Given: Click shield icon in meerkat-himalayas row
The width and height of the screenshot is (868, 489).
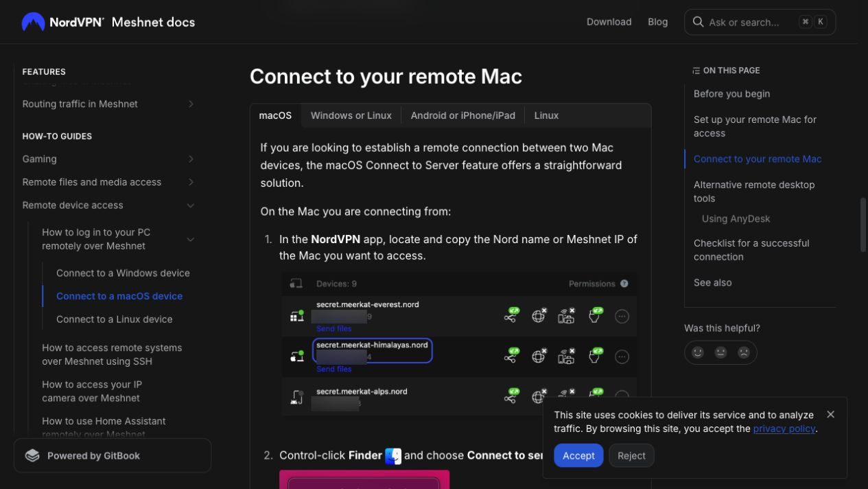Looking at the screenshot, I should (595, 356).
